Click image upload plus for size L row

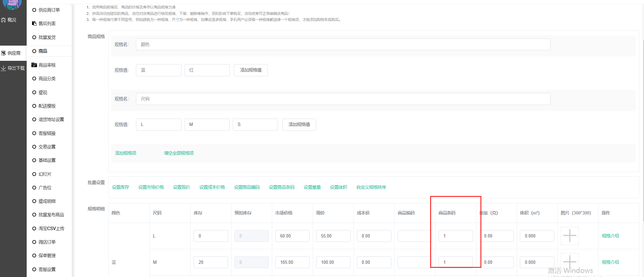569,235
